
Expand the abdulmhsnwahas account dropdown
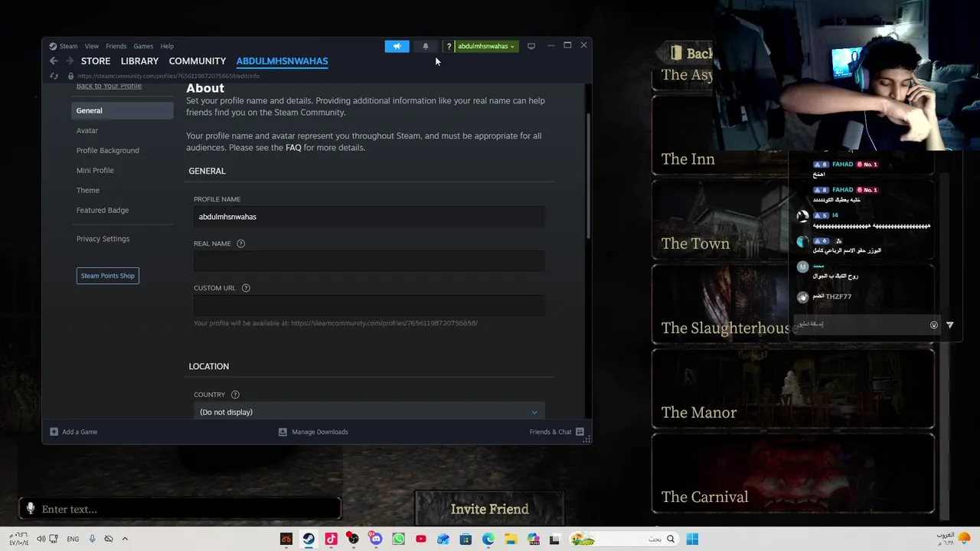(x=486, y=46)
